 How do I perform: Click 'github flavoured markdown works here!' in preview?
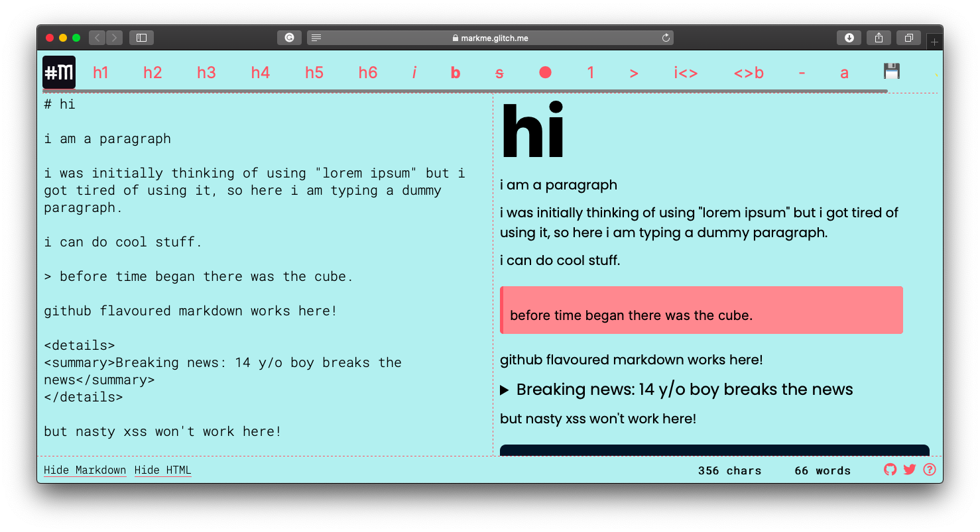631,360
